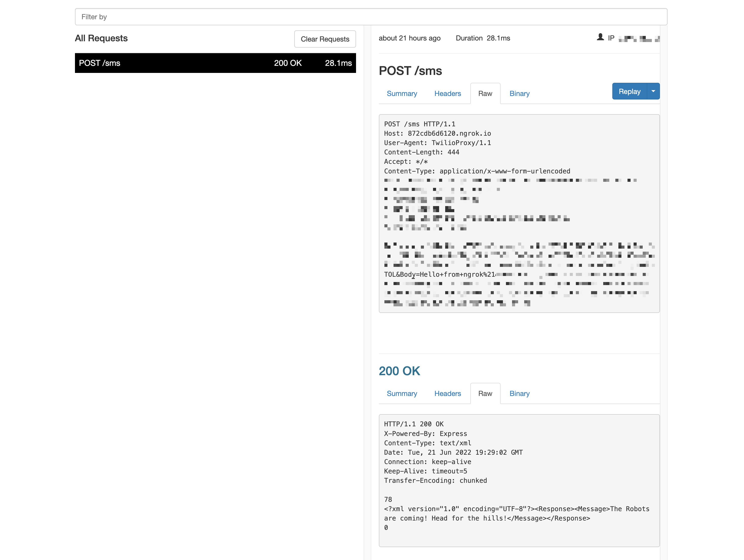Click the Duration 28.1ms text
This screenshot has width=744, height=560.
click(x=483, y=38)
